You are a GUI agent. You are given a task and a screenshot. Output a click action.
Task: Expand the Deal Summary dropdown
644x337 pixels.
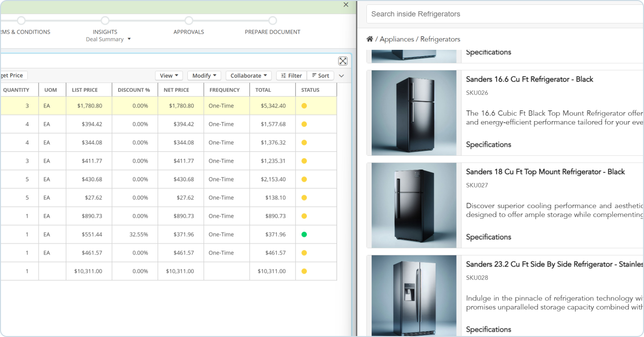coord(108,40)
